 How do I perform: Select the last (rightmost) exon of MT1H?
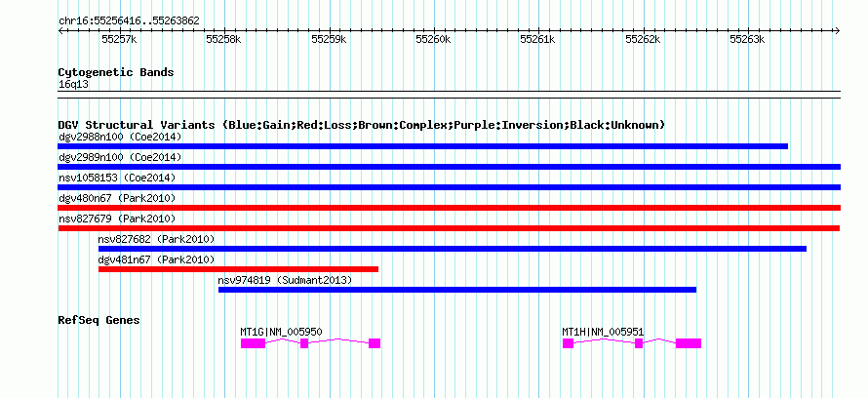689,343
